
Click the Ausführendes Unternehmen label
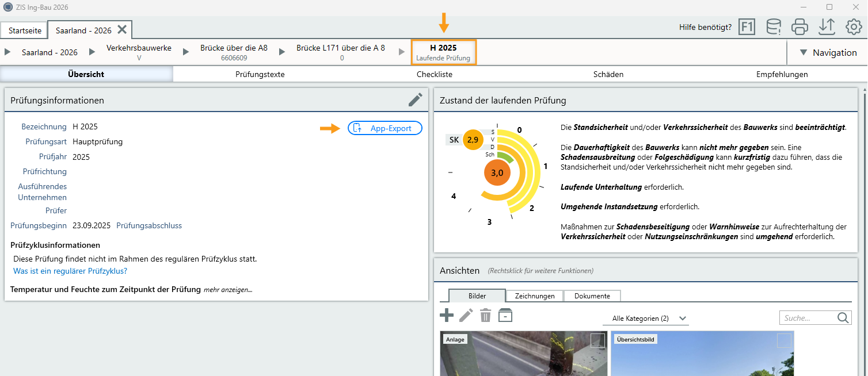pos(42,192)
